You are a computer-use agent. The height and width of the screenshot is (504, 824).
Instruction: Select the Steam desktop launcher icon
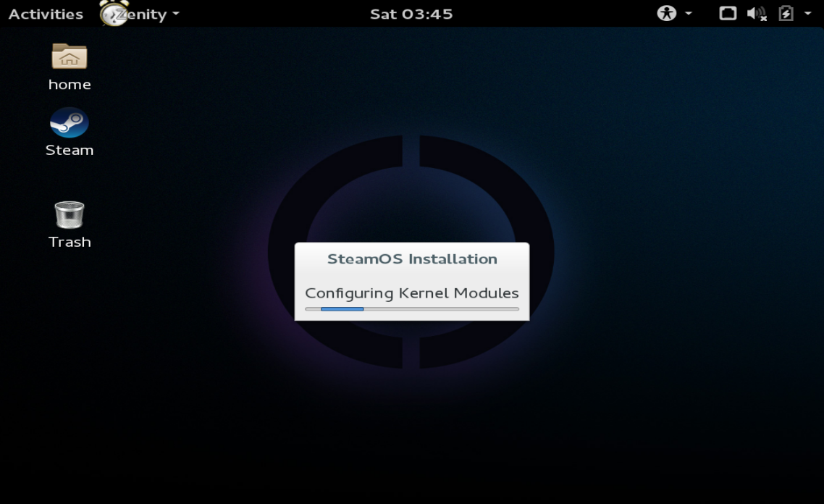tap(70, 122)
